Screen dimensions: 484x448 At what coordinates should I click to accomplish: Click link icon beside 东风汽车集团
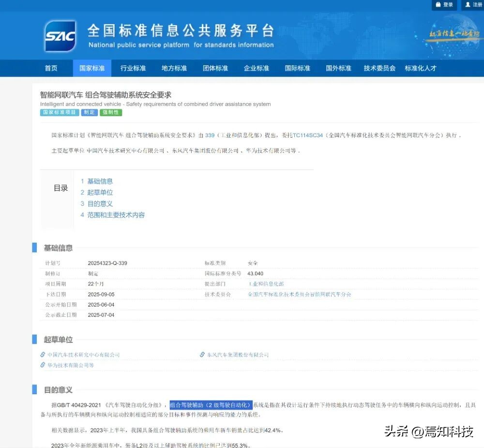pos(202,355)
